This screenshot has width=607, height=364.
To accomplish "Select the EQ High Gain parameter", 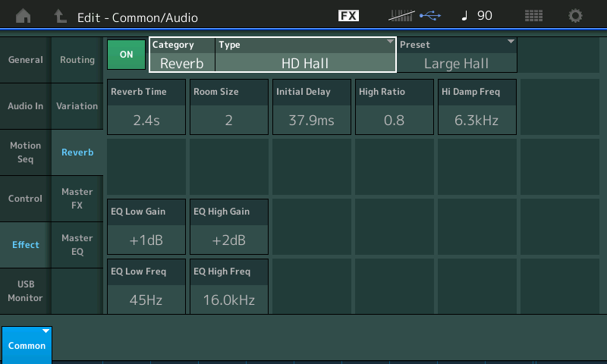I will (x=229, y=227).
